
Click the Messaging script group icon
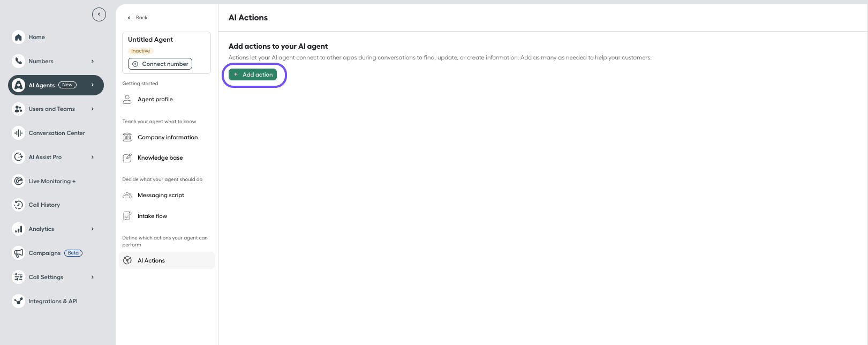[x=127, y=195]
